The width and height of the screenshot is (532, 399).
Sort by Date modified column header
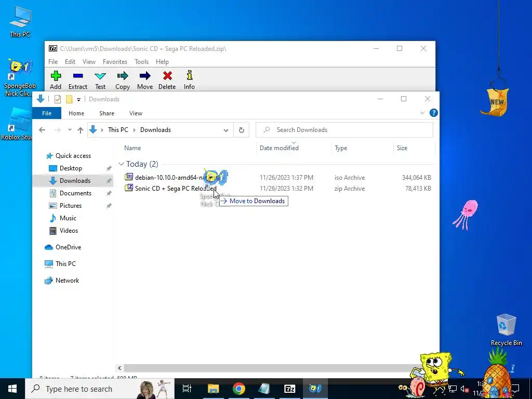click(279, 148)
